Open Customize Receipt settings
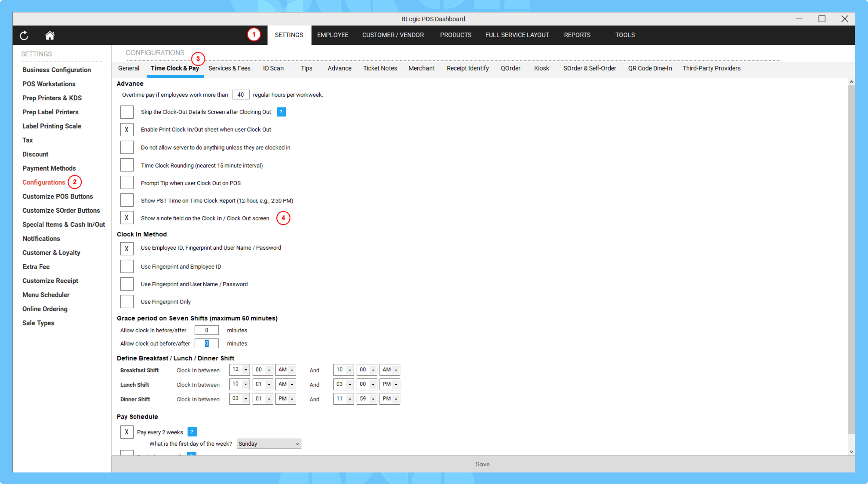 tap(50, 281)
